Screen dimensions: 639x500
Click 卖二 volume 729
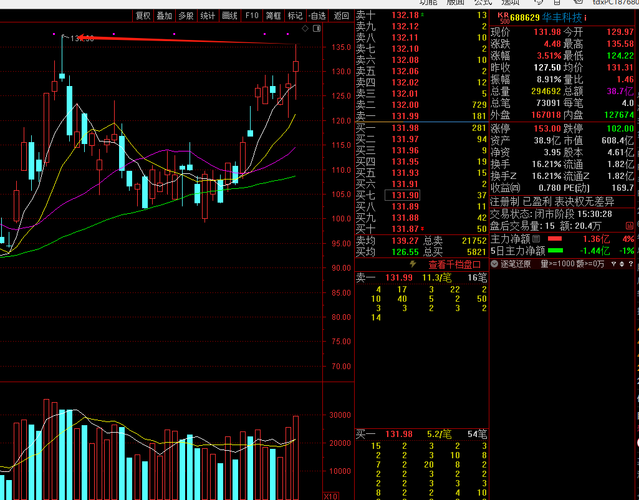point(479,105)
